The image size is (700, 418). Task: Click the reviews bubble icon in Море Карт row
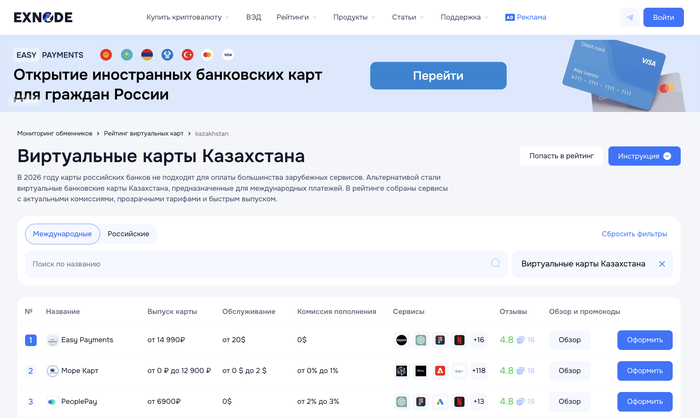(520, 371)
